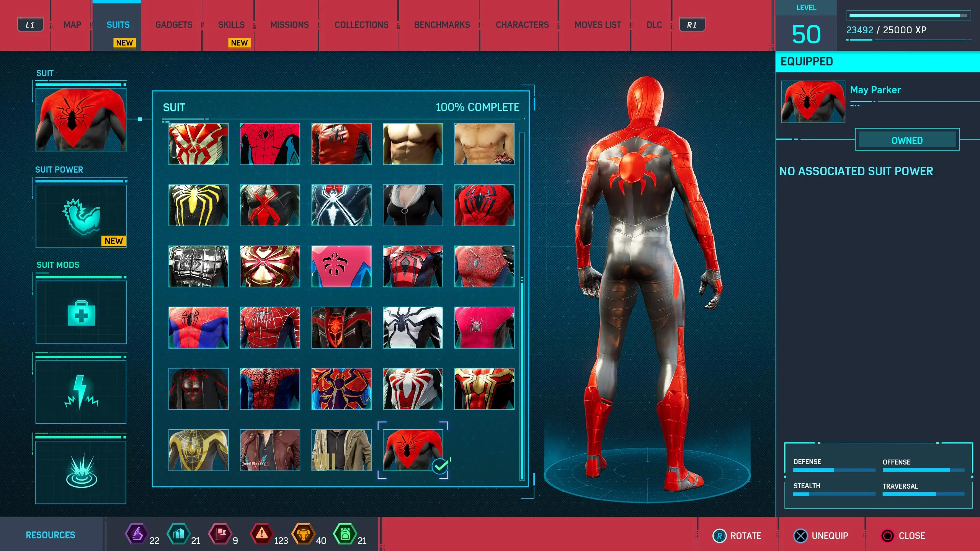Choose the yellow webbed suit in the bottom row

pyautogui.click(x=198, y=450)
